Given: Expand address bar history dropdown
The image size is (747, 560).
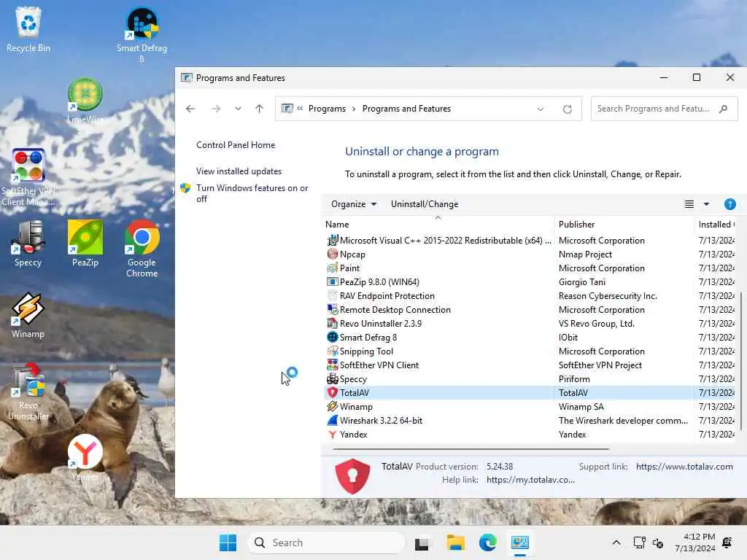Looking at the screenshot, I should coord(541,109).
